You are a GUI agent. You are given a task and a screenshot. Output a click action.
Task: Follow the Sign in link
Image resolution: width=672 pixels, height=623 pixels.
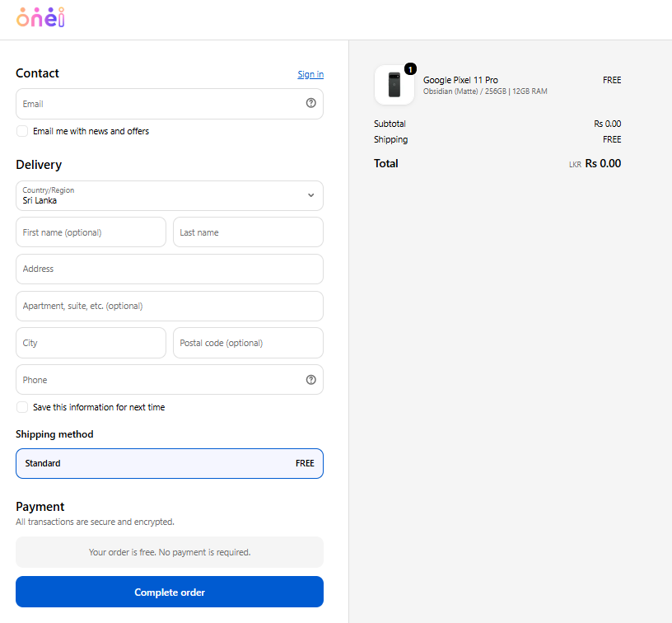click(x=310, y=74)
